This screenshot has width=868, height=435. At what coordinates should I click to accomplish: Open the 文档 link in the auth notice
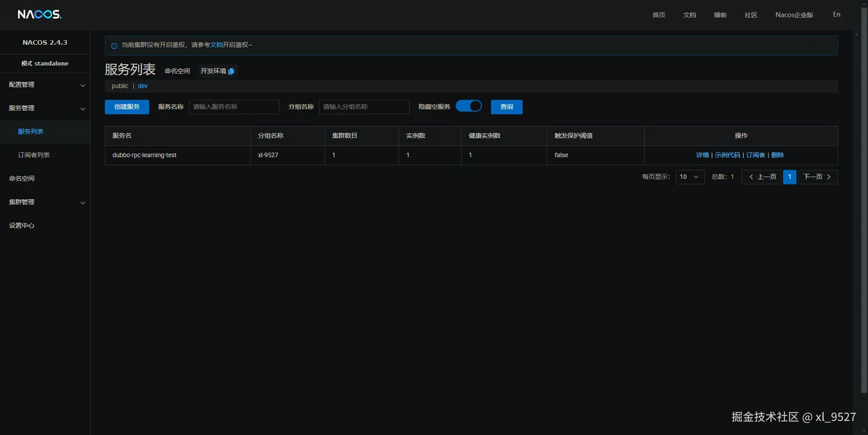click(217, 45)
